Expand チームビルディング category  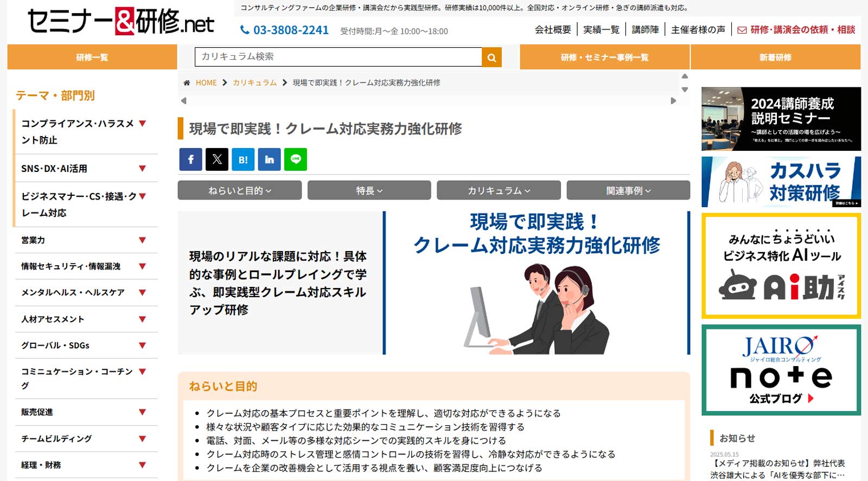coord(143,439)
